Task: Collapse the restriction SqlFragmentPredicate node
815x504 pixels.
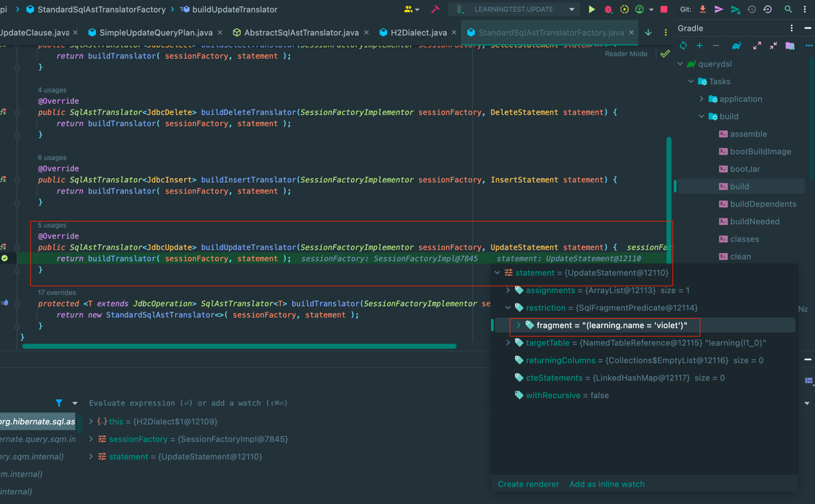Action: click(508, 308)
